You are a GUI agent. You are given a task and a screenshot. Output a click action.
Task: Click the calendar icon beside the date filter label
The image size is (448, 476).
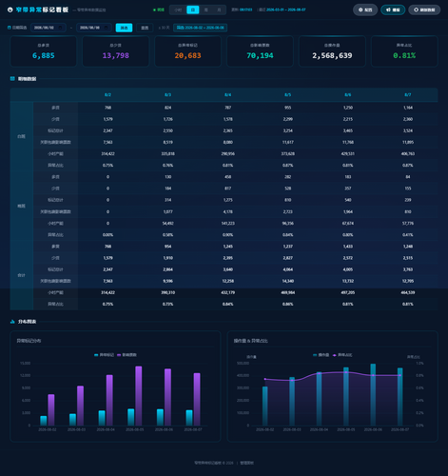point(10,28)
